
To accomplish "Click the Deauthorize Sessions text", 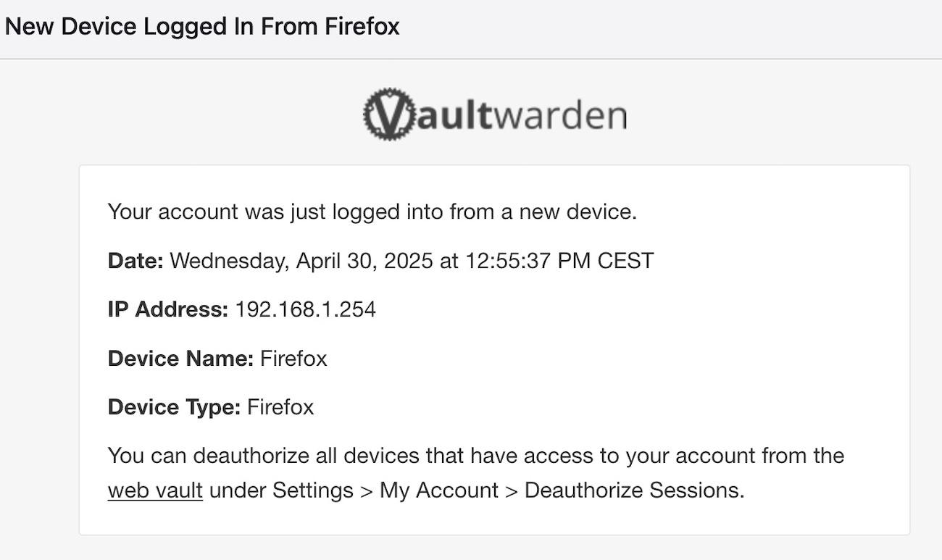I will pos(633,490).
